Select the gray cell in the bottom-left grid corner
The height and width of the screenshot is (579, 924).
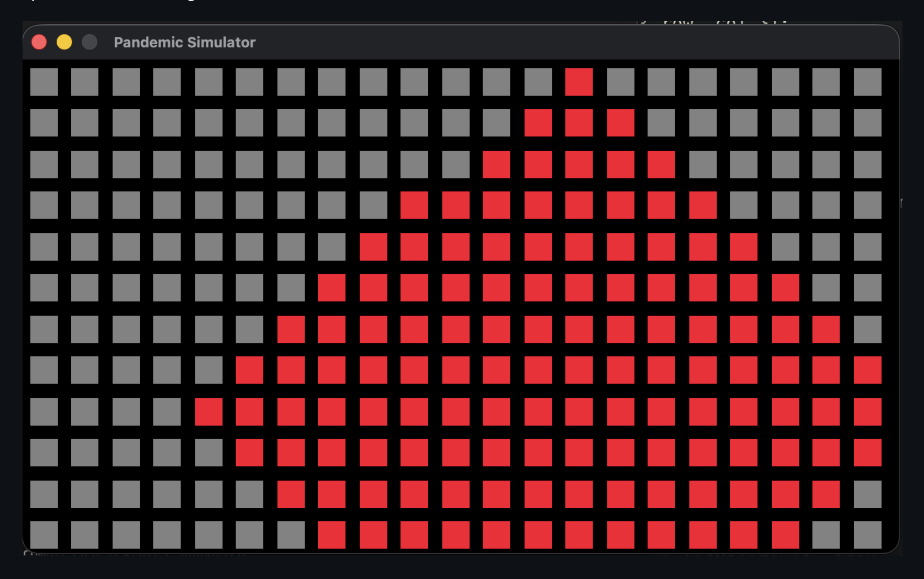(44, 534)
